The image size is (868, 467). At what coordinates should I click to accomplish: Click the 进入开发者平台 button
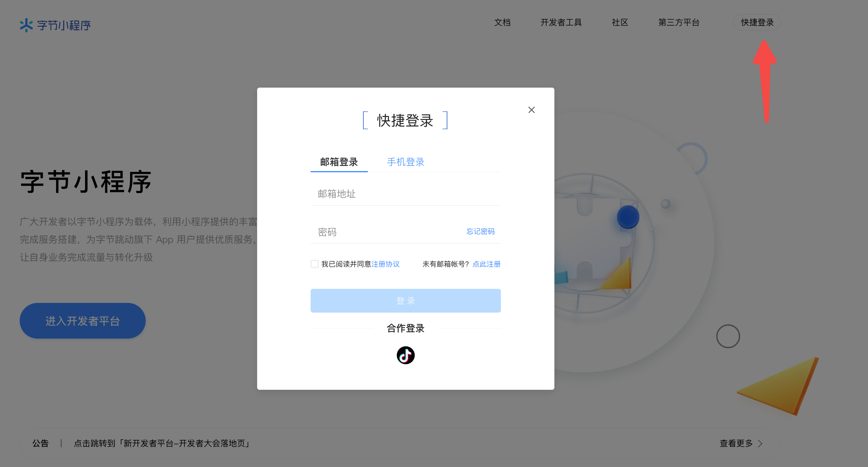82,321
